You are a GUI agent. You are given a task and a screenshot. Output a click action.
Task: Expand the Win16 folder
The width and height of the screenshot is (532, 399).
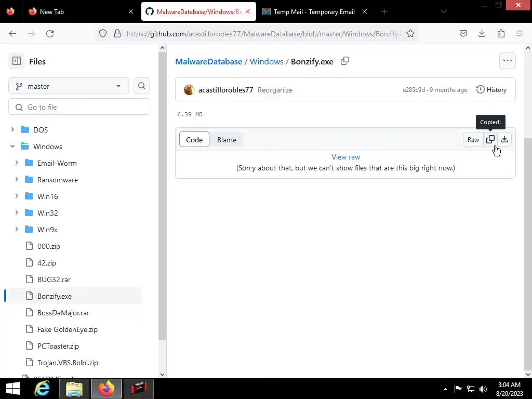(17, 196)
